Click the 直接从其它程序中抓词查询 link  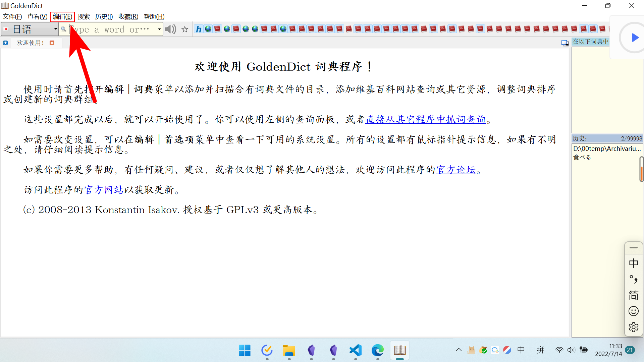pyautogui.click(x=426, y=119)
